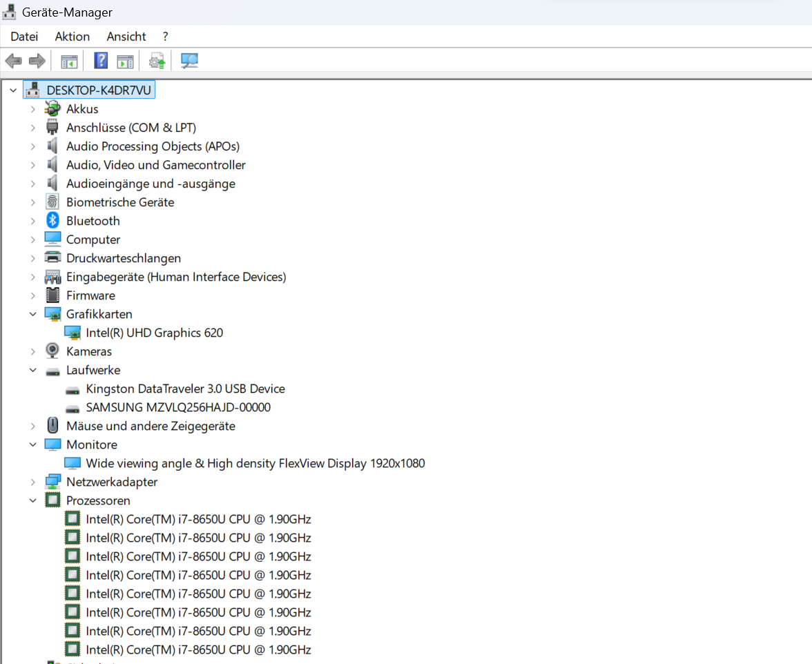Click the Intel UHD Graphics 620 adapter icon
The width and height of the screenshot is (812, 664).
72,332
